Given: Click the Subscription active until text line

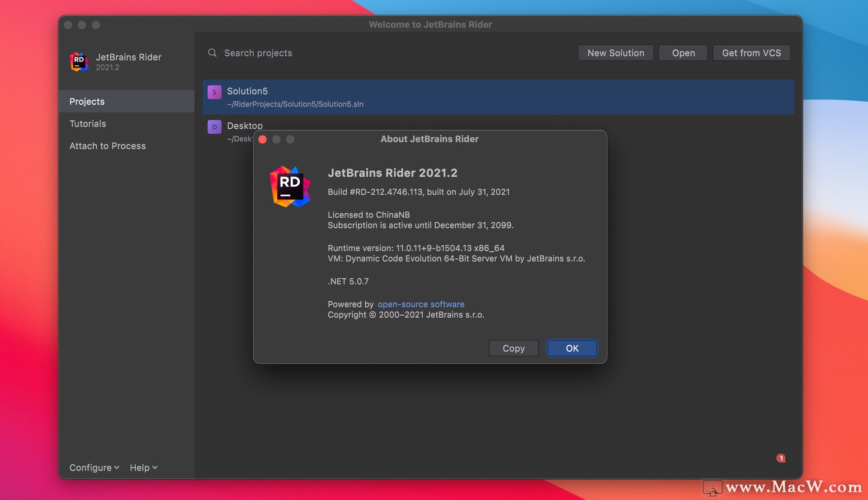Looking at the screenshot, I should (420, 225).
